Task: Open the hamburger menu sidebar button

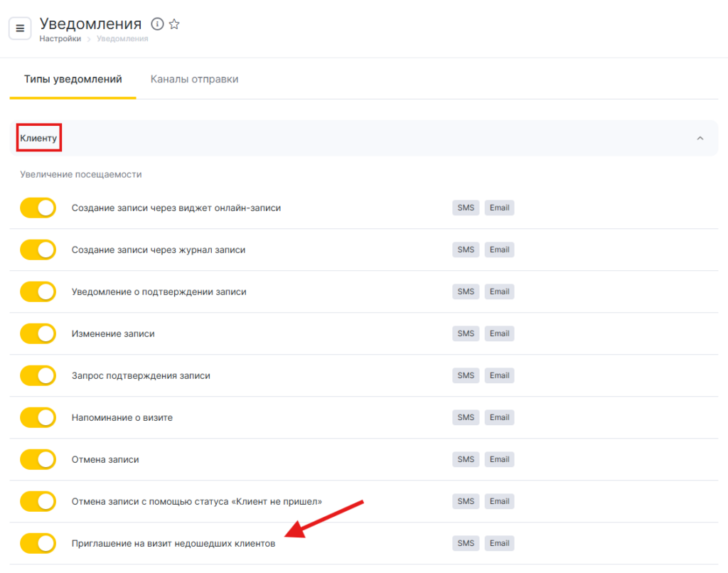Action: pyautogui.click(x=20, y=28)
